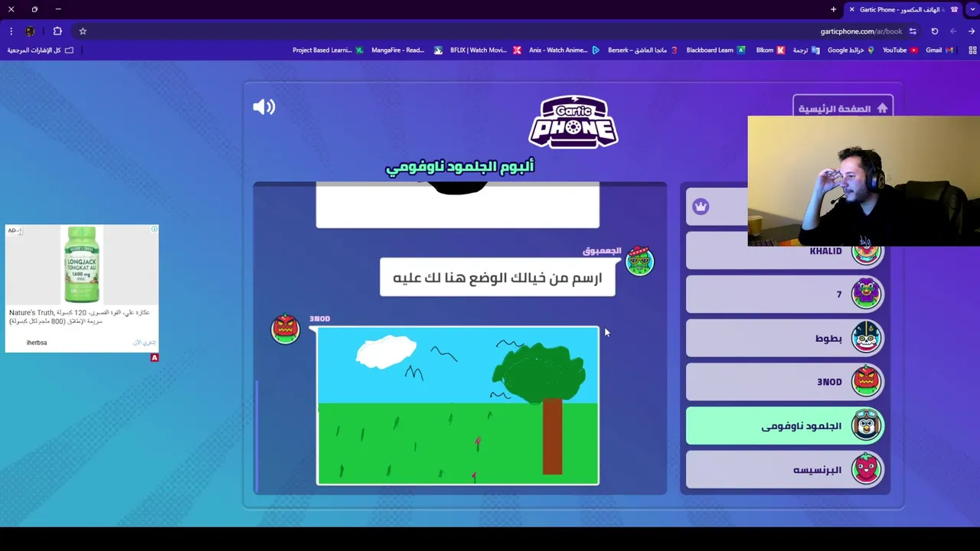This screenshot has height=551, width=980.
Task: Open the browser three-dot menu
Action: click(x=11, y=31)
